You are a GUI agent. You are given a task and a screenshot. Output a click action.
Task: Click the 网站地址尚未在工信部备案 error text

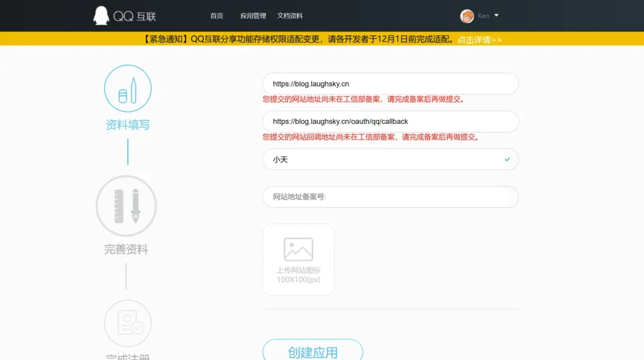click(x=365, y=99)
